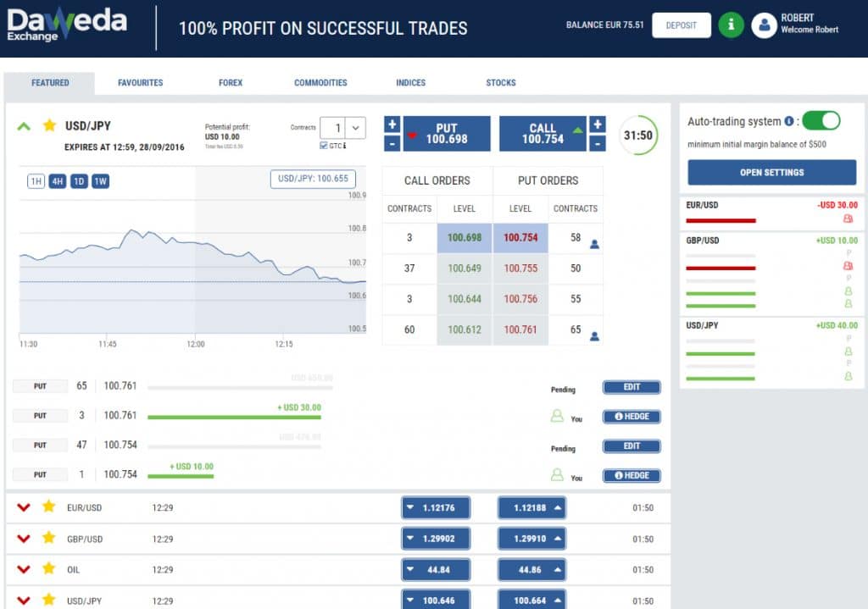Open the Contracts quantity dropdown
The height and width of the screenshot is (609, 868).
pyautogui.click(x=356, y=128)
